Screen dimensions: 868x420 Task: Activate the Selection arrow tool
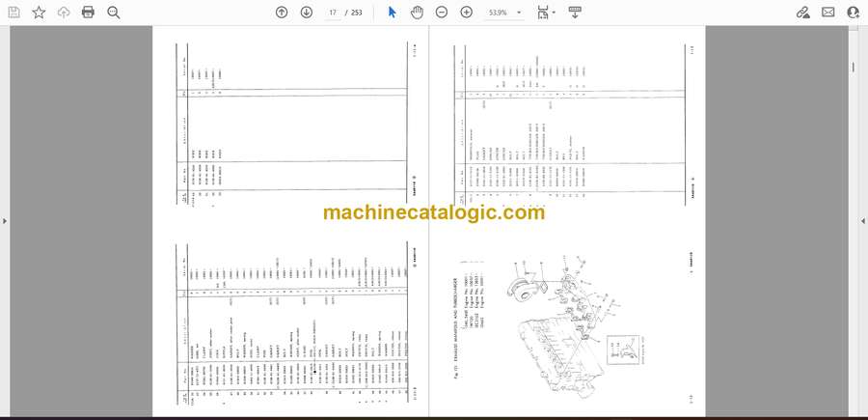click(392, 13)
